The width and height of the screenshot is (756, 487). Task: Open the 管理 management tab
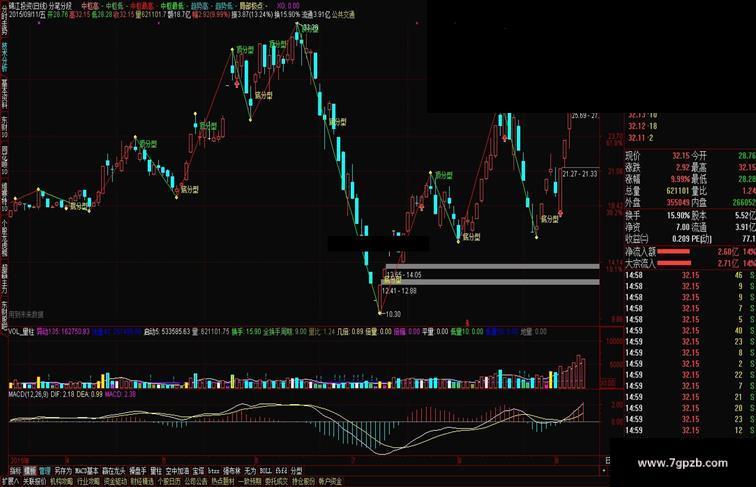click(x=45, y=471)
